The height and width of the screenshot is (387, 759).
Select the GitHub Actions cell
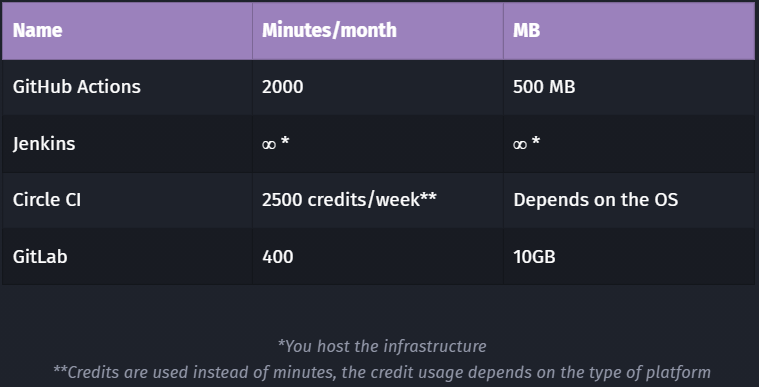coord(127,87)
